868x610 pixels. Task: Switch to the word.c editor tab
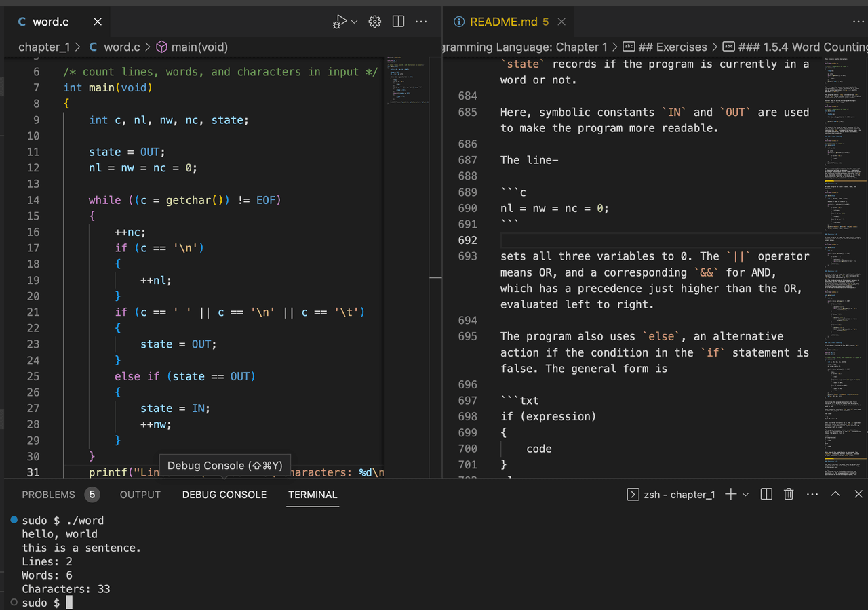tap(58, 22)
